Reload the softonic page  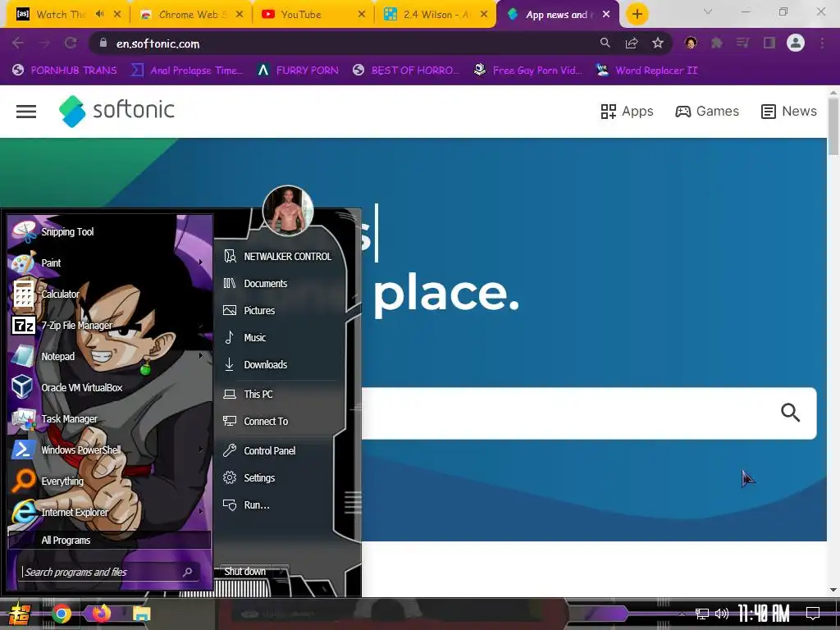pos(71,43)
